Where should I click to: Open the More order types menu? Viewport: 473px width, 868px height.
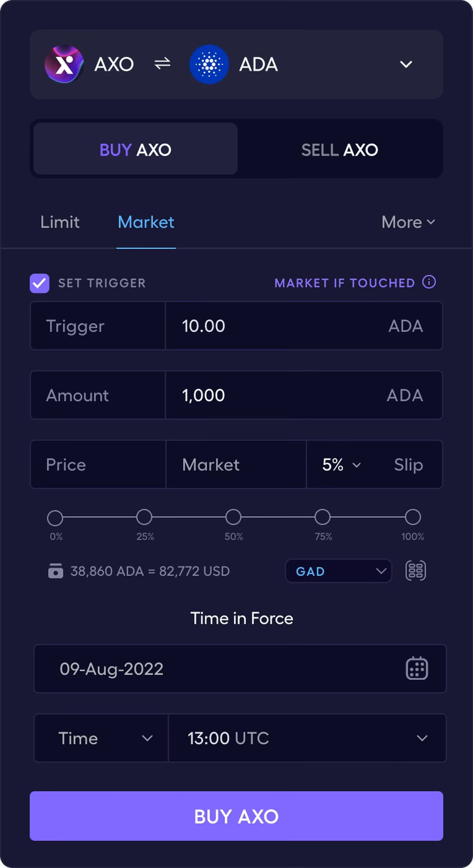(408, 222)
